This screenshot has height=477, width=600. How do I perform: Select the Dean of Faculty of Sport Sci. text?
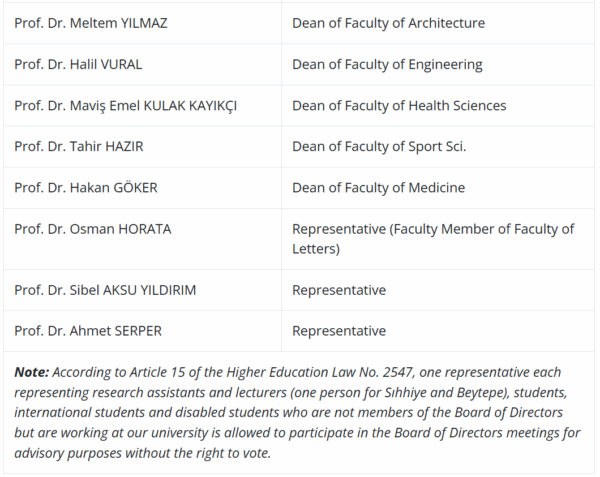pos(379,146)
